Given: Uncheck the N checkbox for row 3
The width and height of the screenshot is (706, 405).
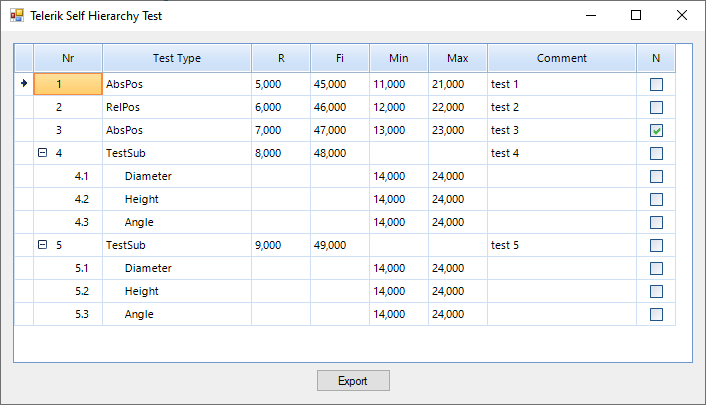Looking at the screenshot, I should click(656, 131).
